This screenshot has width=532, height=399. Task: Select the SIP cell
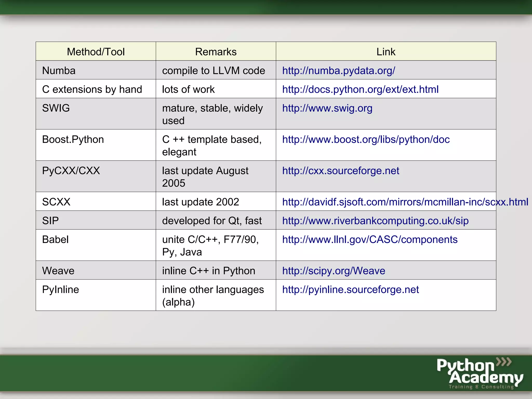click(96, 220)
